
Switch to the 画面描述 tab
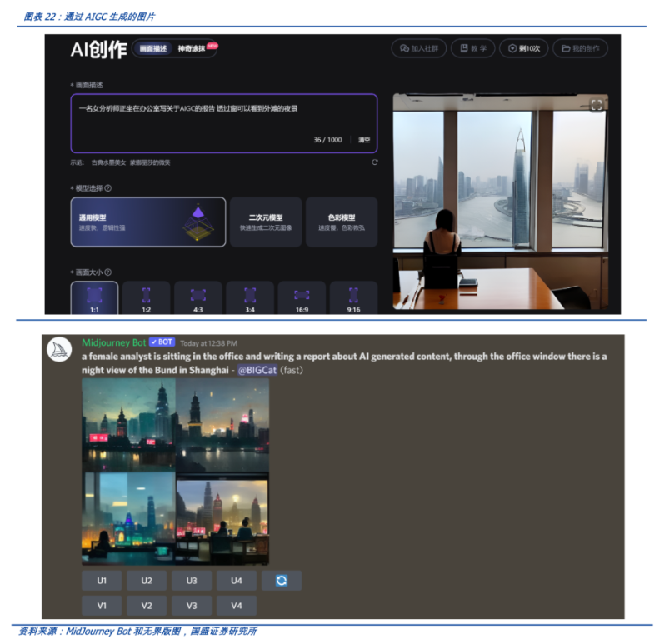pyautogui.click(x=153, y=48)
